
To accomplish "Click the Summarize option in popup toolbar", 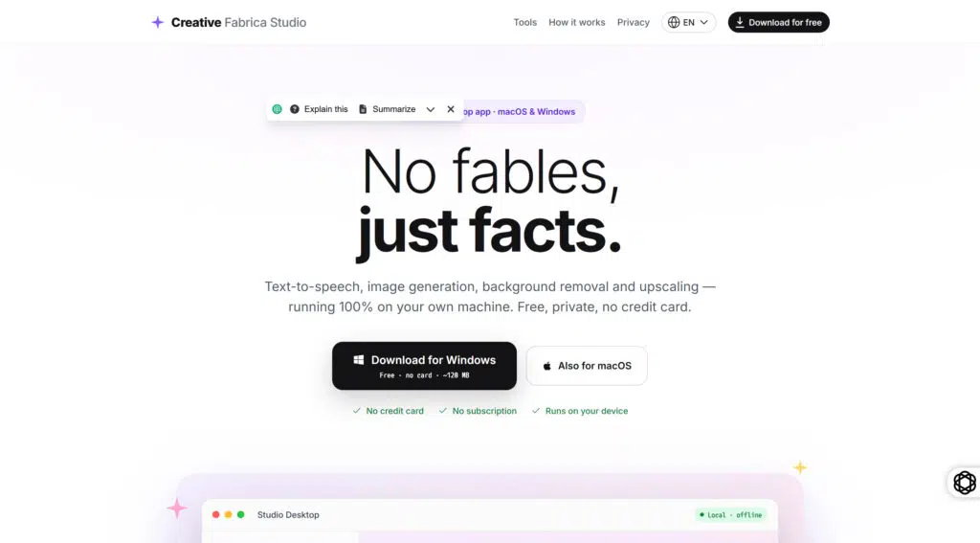I will coord(387,109).
